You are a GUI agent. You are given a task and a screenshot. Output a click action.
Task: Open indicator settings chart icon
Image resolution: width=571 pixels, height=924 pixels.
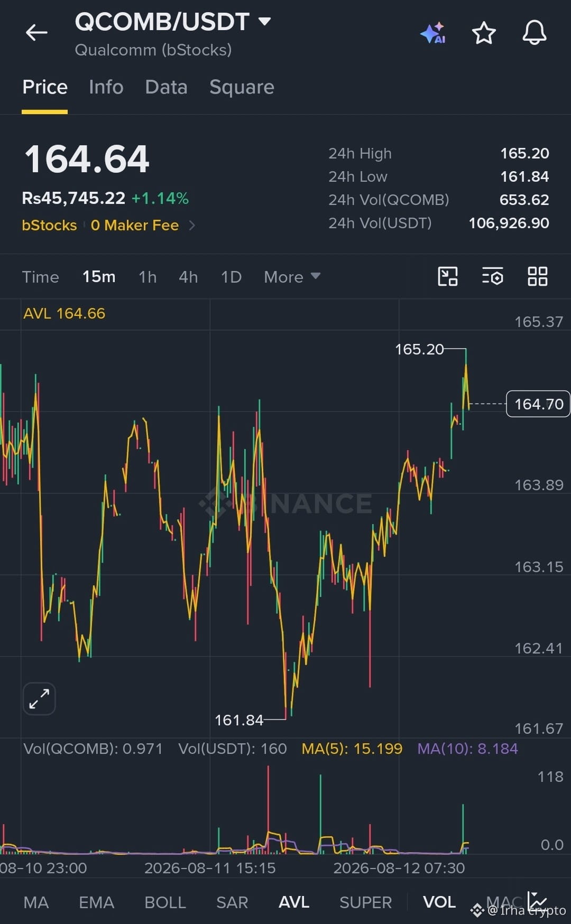(x=537, y=901)
